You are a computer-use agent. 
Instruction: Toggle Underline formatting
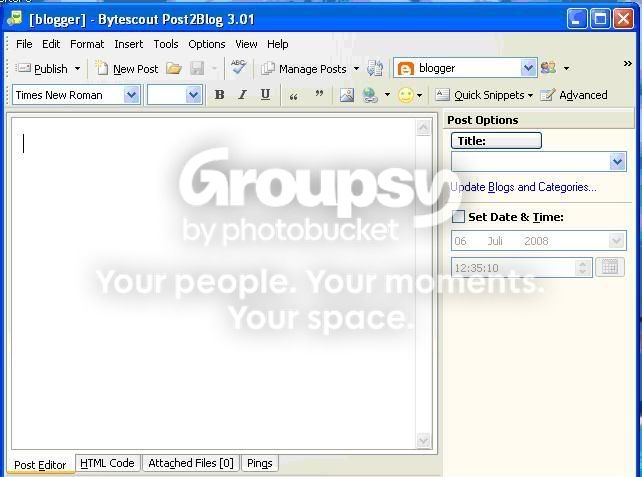click(x=265, y=95)
